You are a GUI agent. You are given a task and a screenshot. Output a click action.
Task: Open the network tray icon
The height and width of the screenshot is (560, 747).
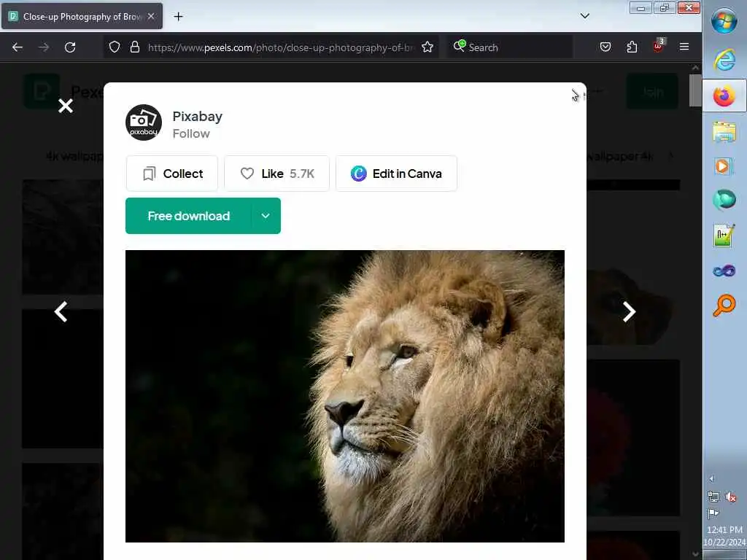(x=713, y=497)
